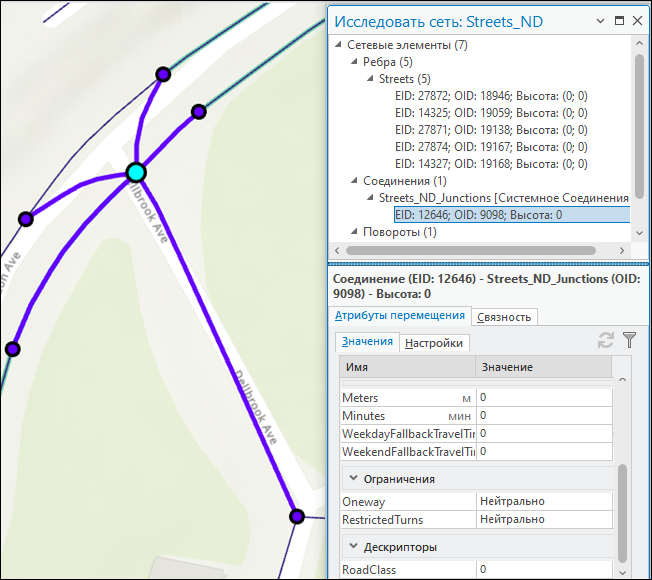Viewport: 652px width, 580px height.
Task: Select edge EID: 14327; OID: 19168
Action: [x=491, y=164]
